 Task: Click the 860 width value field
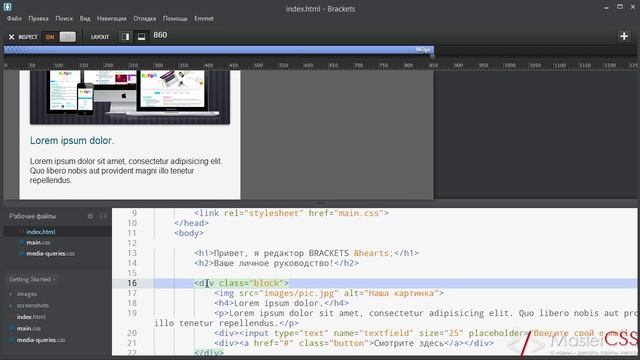(x=160, y=35)
